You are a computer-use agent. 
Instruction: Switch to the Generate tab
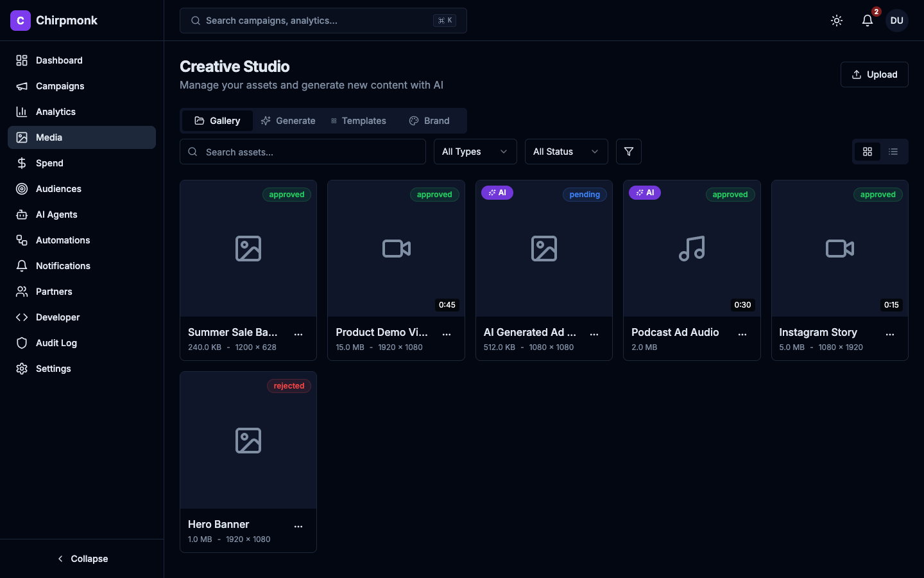tap(288, 121)
